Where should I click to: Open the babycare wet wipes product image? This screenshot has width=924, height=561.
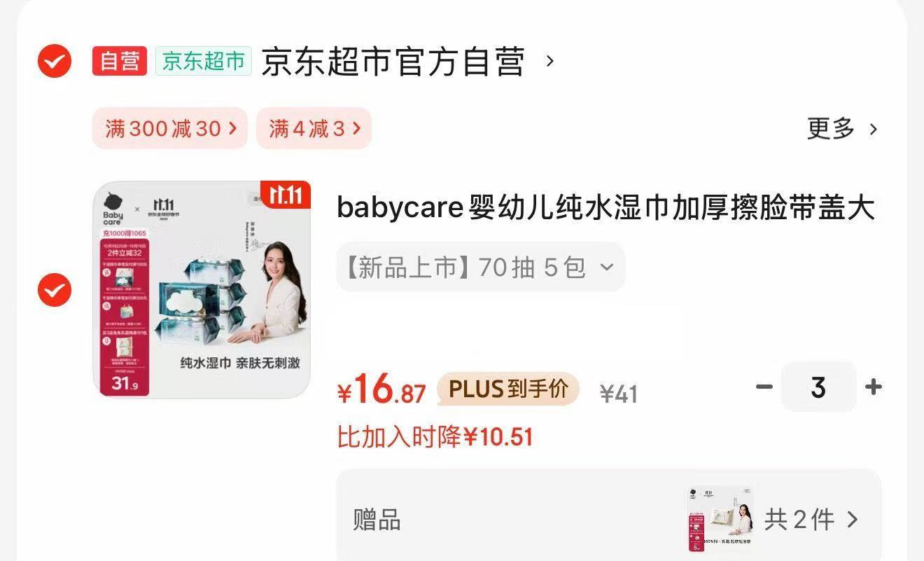pyautogui.click(x=202, y=290)
